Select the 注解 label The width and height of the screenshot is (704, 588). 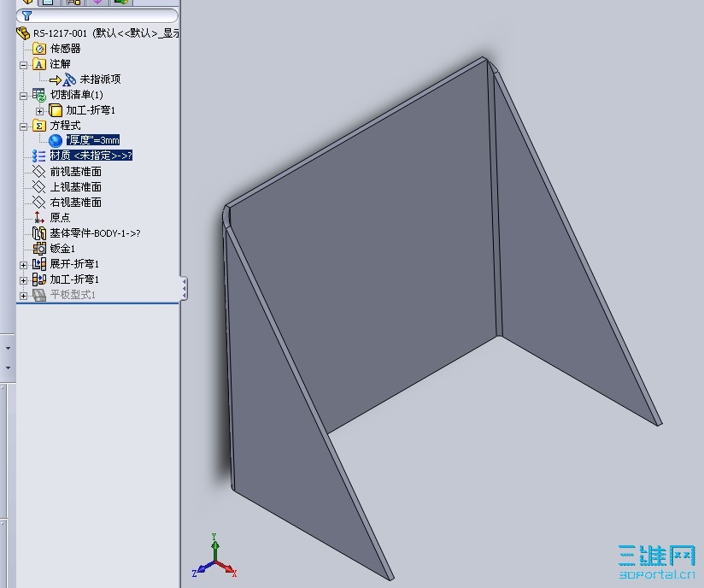(60, 64)
